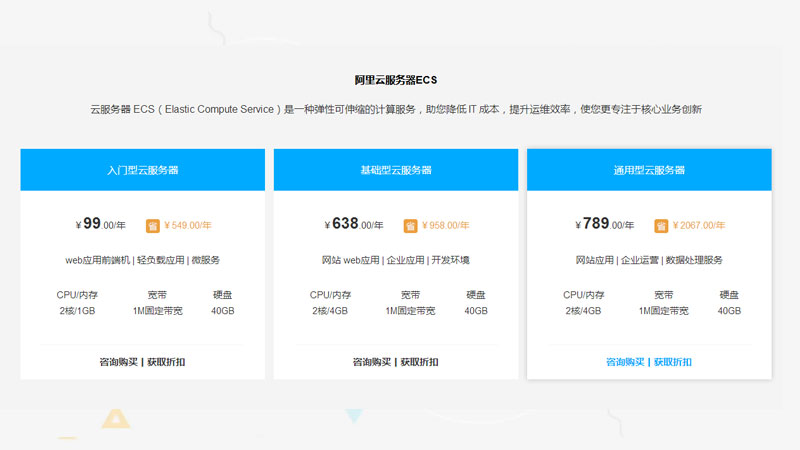Click the 阿里云服务器ECS heading
Screen dimensions: 800x450
coord(396,80)
